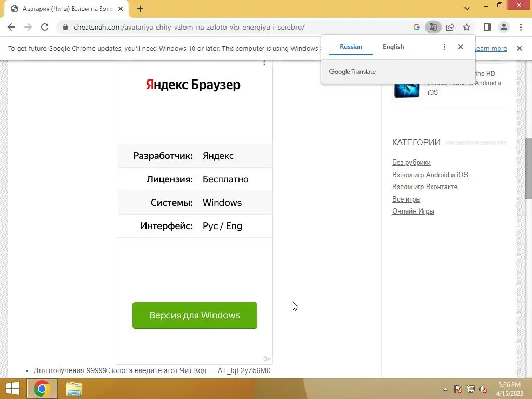Open the Онлайн Игры category link
The width and height of the screenshot is (532, 399).
413,211
